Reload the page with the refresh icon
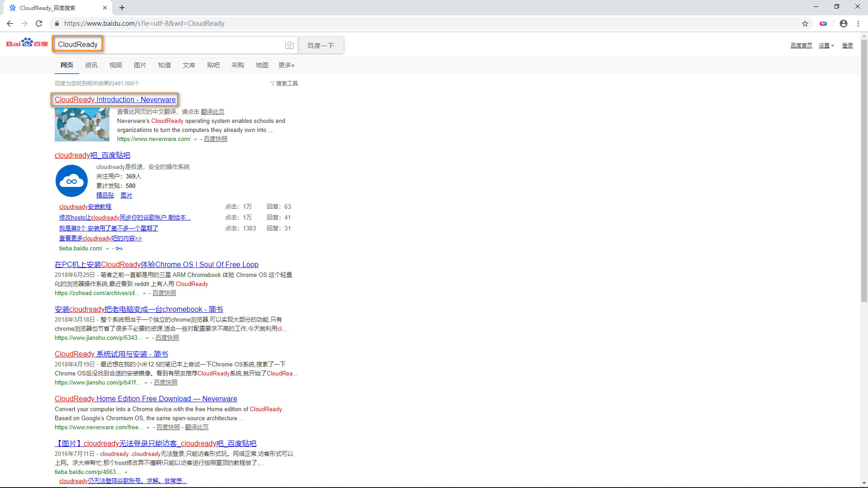The height and width of the screenshot is (488, 868). point(39,23)
